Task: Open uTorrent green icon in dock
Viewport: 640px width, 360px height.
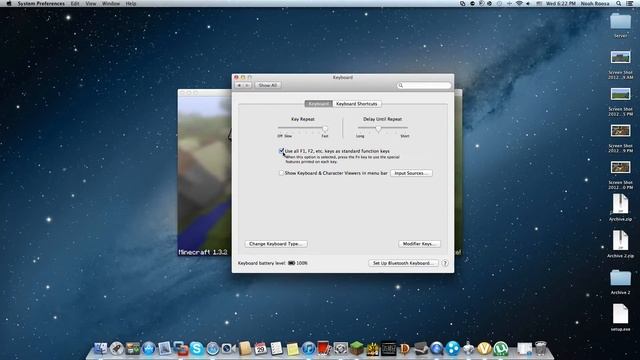Action: point(500,348)
